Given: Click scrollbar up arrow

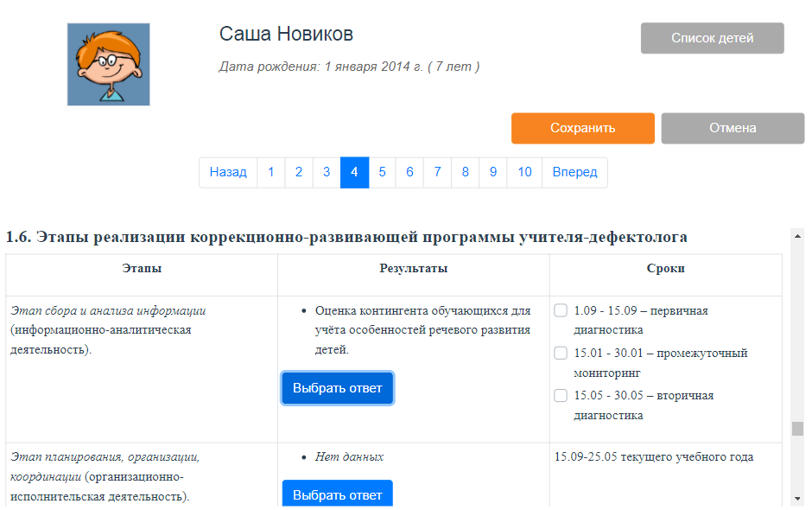Looking at the screenshot, I should point(797,235).
